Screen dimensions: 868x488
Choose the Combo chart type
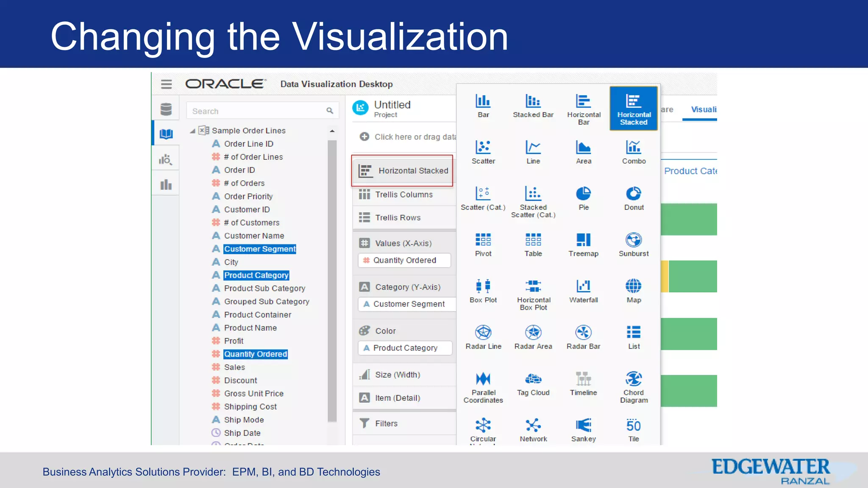click(x=634, y=152)
